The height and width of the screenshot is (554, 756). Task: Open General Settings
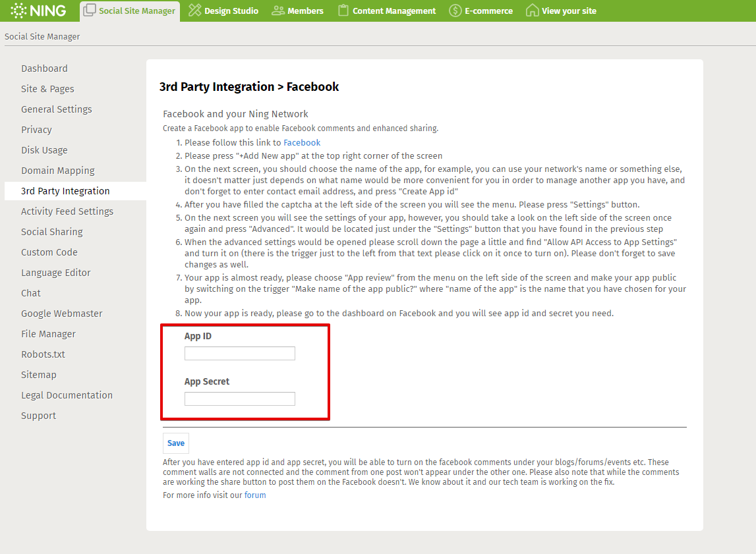pyautogui.click(x=57, y=109)
